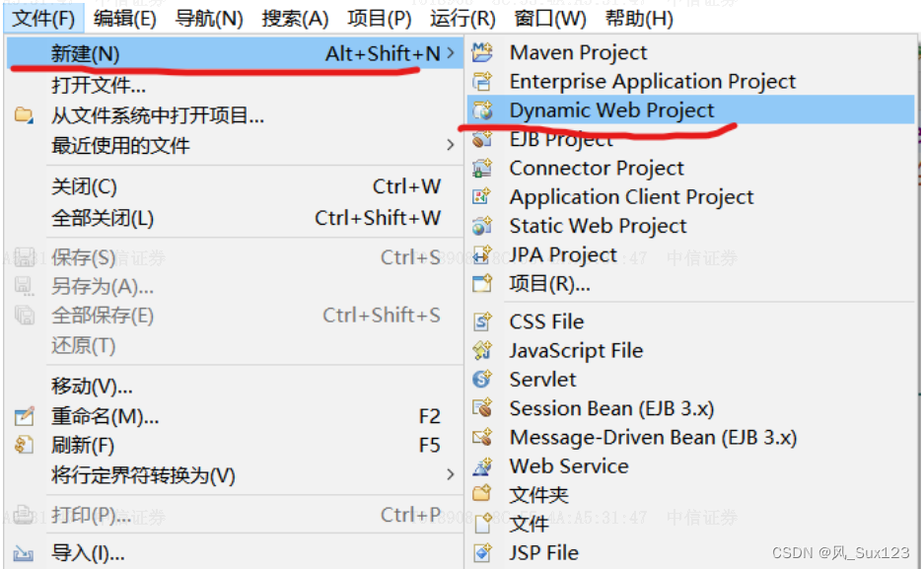Click the Maven Project icon
This screenshot has height=569, width=924.
pyautogui.click(x=482, y=52)
